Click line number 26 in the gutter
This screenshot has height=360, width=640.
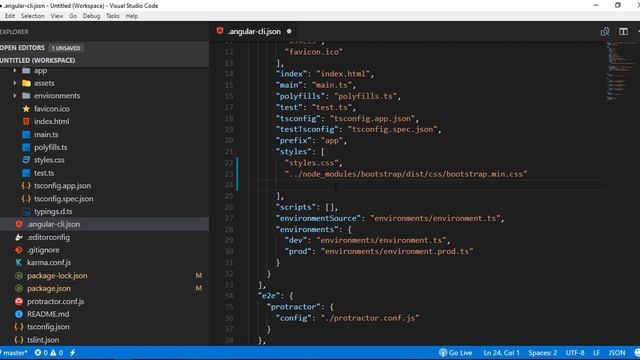(229, 207)
